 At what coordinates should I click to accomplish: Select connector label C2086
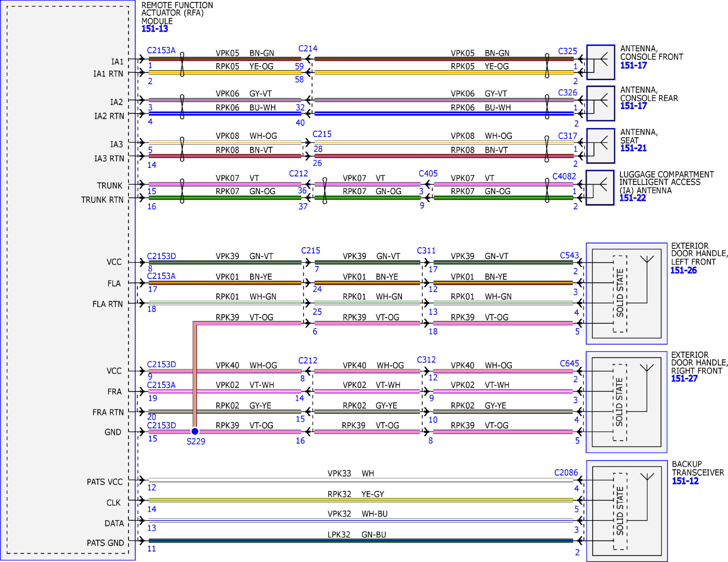click(x=566, y=472)
